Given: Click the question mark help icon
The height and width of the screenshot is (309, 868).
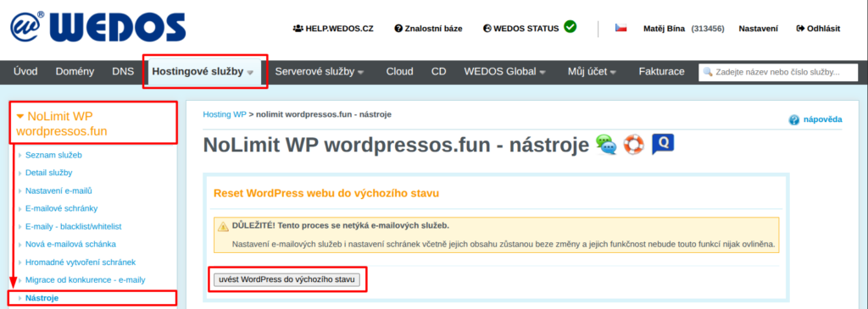Looking at the screenshot, I should [794, 120].
